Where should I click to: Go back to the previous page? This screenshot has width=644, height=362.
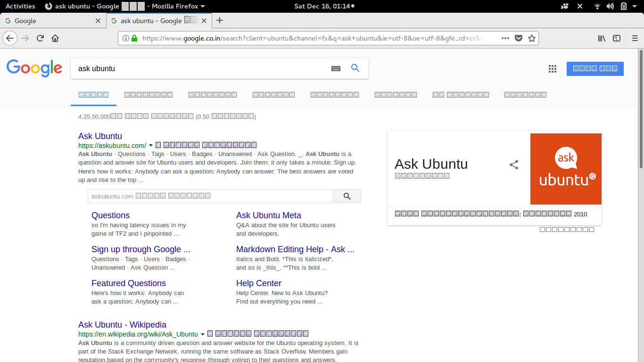coord(10,38)
